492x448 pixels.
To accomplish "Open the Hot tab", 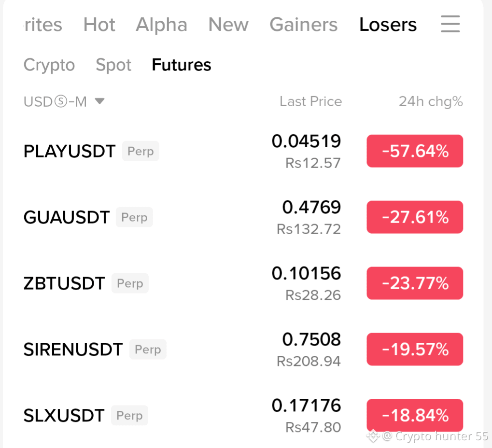I will tap(99, 25).
